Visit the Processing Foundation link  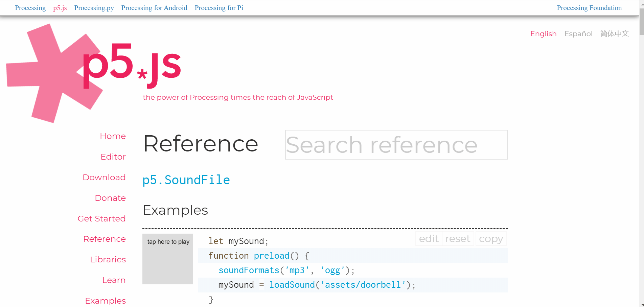tap(589, 8)
